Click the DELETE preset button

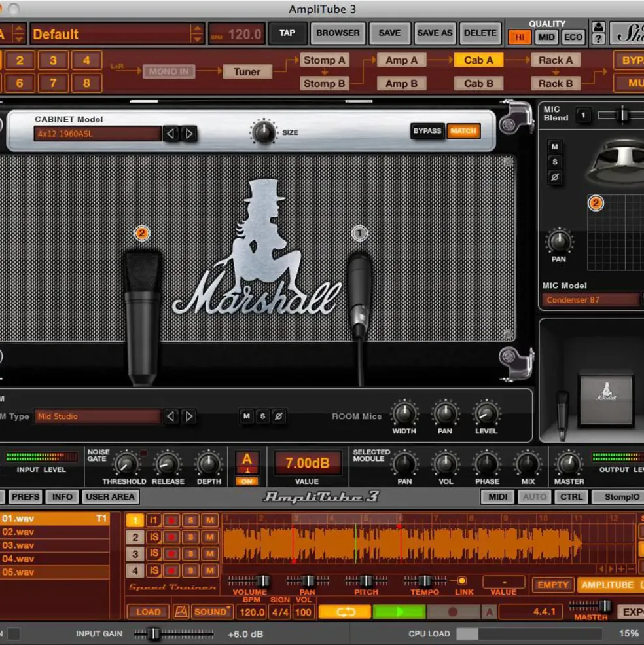click(480, 33)
